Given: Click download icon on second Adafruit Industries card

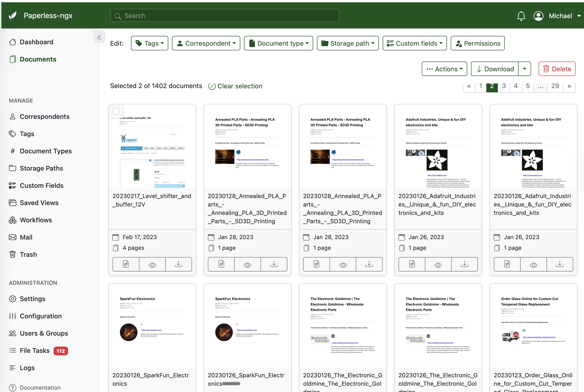Looking at the screenshot, I should [x=560, y=264].
